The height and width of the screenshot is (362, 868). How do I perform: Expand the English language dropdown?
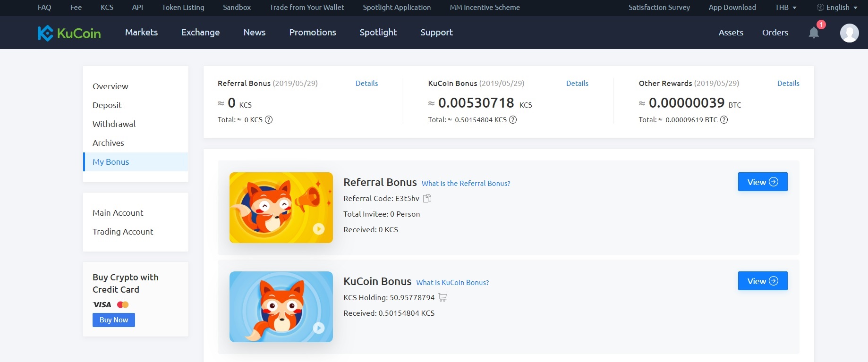coord(842,8)
